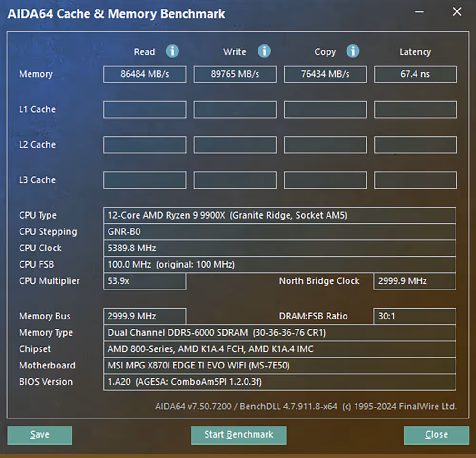The image size is (476, 458).
Task: Close the benchmark window via Close button
Action: coord(436,435)
